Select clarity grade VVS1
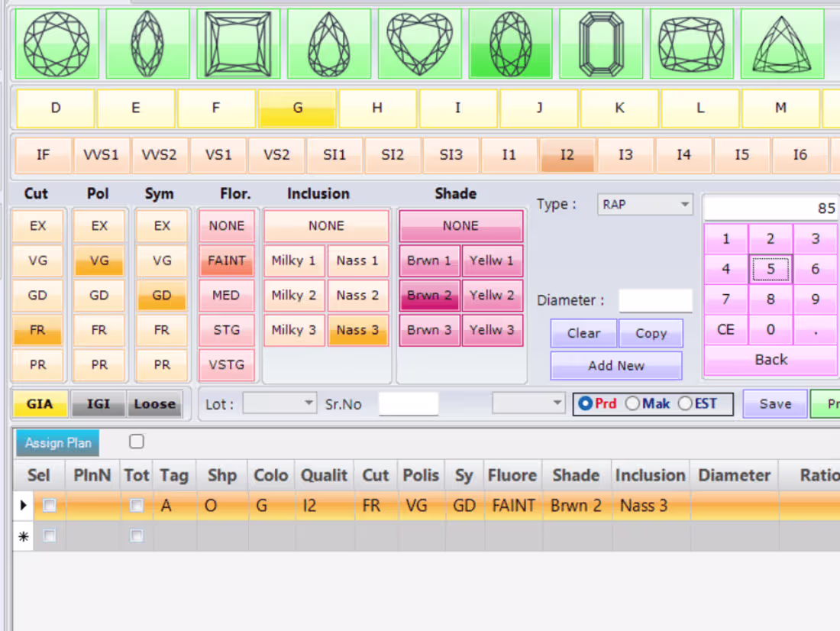This screenshot has height=631, width=840. pyautogui.click(x=102, y=155)
